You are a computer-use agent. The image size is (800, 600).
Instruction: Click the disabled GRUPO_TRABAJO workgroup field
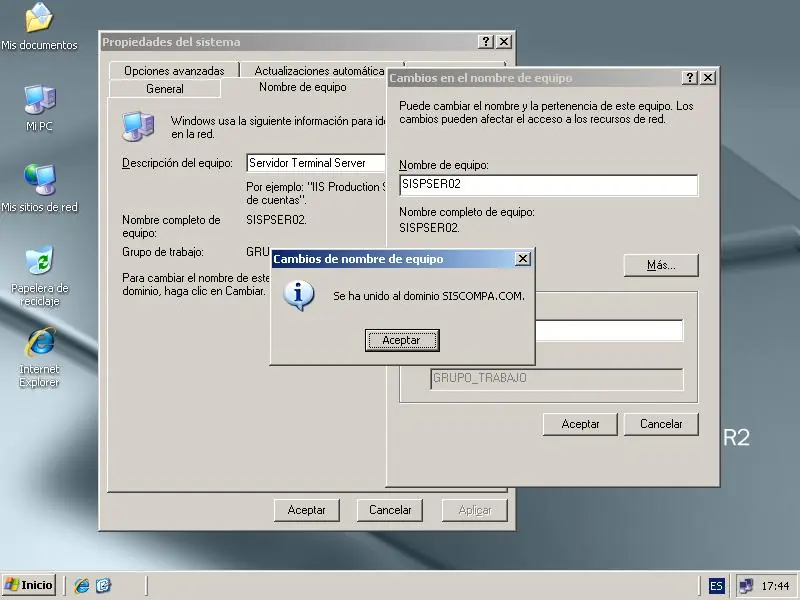557,379
